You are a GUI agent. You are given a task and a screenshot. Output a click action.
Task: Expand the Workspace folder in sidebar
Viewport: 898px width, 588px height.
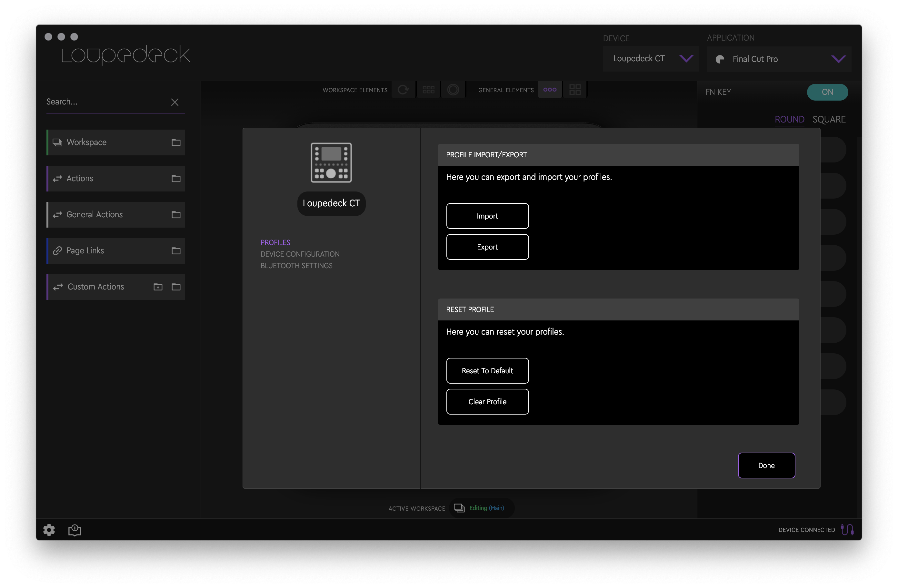coord(176,142)
